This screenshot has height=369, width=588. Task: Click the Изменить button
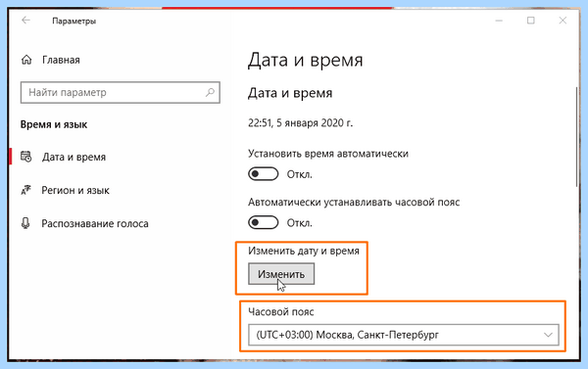click(x=281, y=274)
